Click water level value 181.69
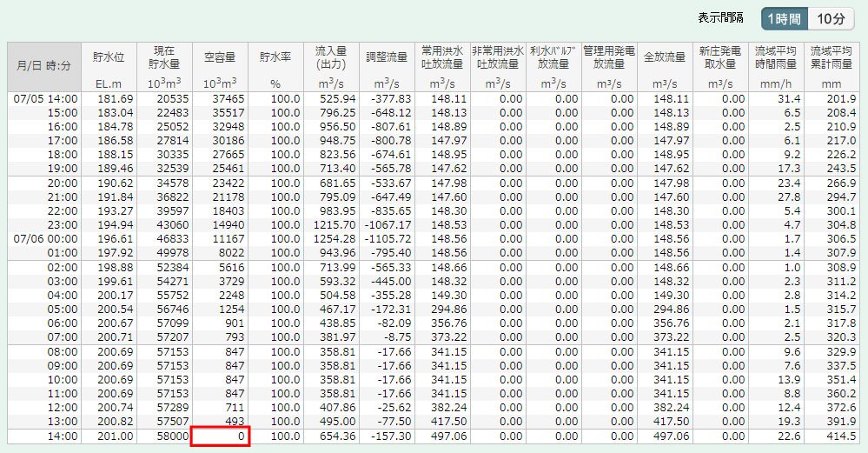 (x=116, y=99)
